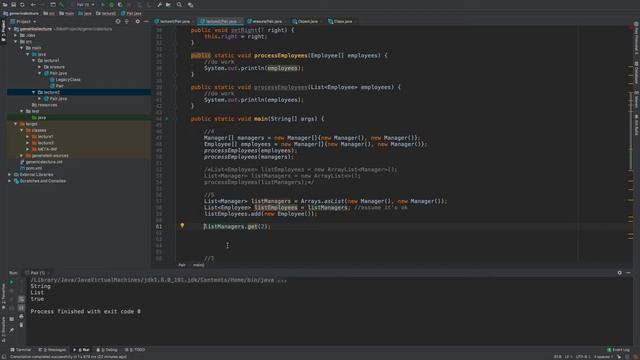
Task: Select LegacyClass in project tree
Action: [65, 80]
